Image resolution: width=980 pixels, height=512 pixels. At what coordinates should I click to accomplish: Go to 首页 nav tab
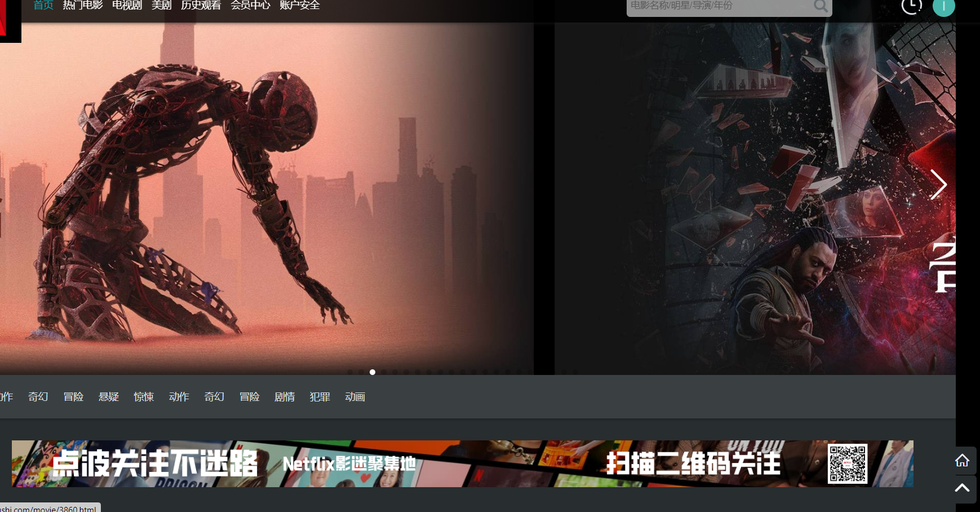(x=43, y=5)
